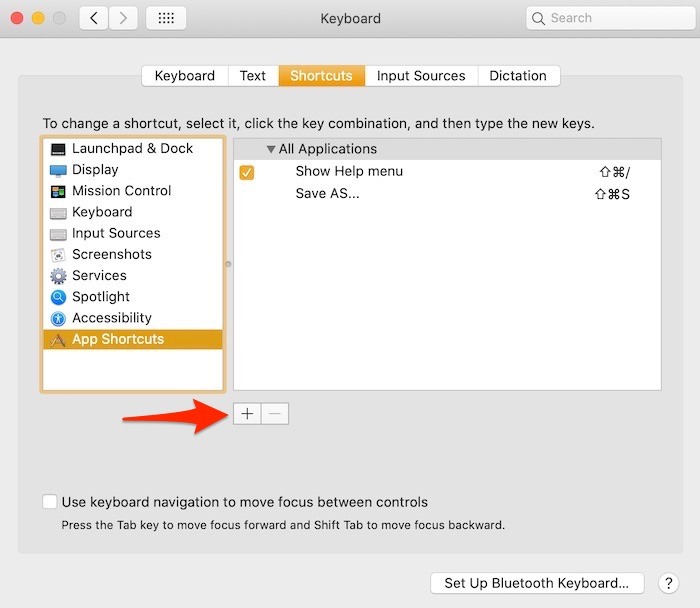Open the Input Sources tab
The image size is (700, 608).
421,76
